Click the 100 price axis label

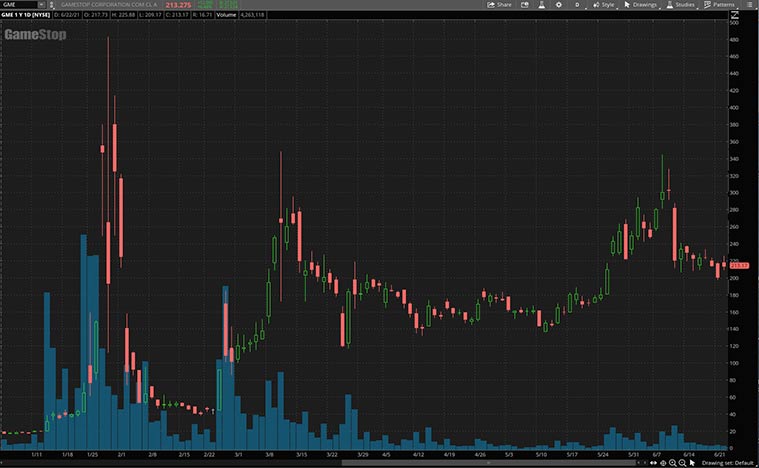tap(734, 363)
